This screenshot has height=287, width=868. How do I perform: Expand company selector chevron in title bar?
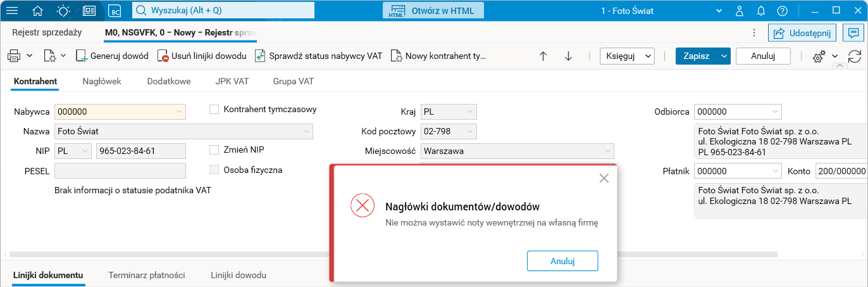tap(718, 11)
